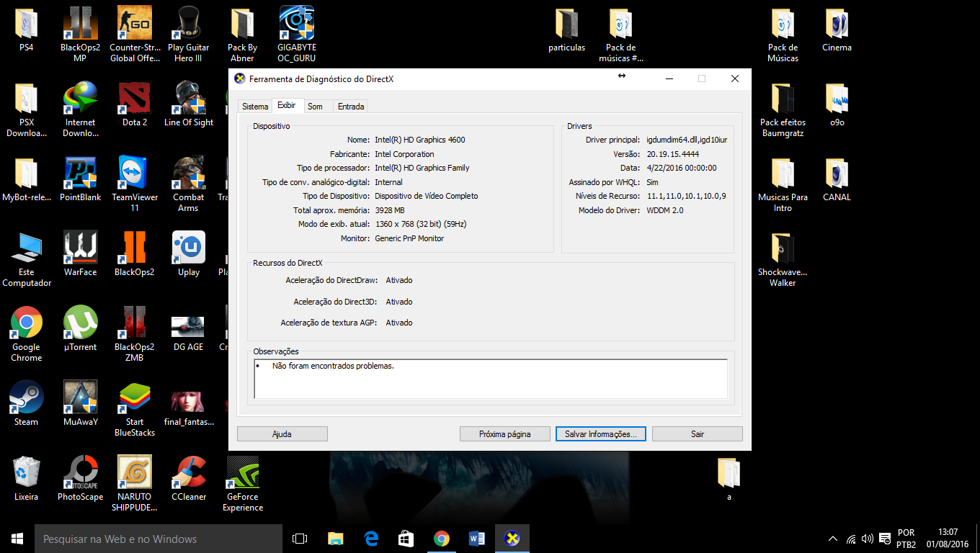Open Windows Store from taskbar
Screen dimensions: 980x553
click(x=406, y=539)
